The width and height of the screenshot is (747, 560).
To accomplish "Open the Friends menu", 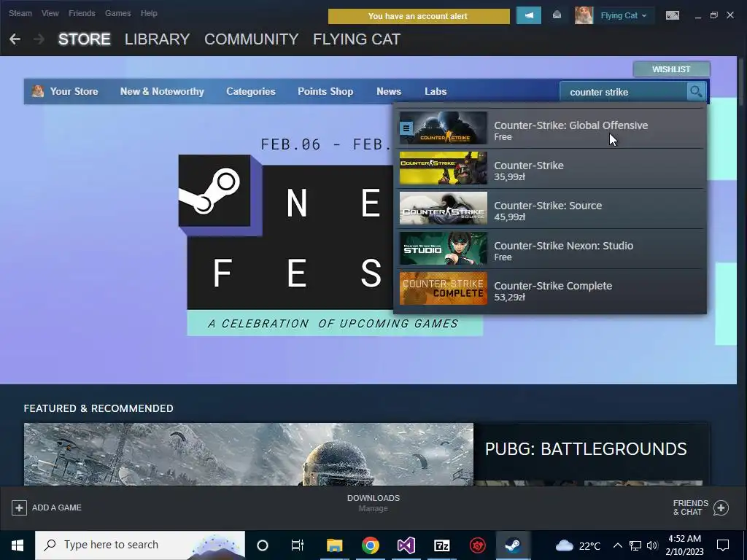I will point(82,13).
